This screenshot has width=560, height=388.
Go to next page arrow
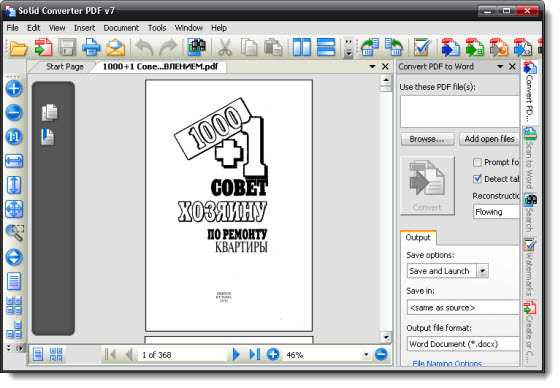236,354
